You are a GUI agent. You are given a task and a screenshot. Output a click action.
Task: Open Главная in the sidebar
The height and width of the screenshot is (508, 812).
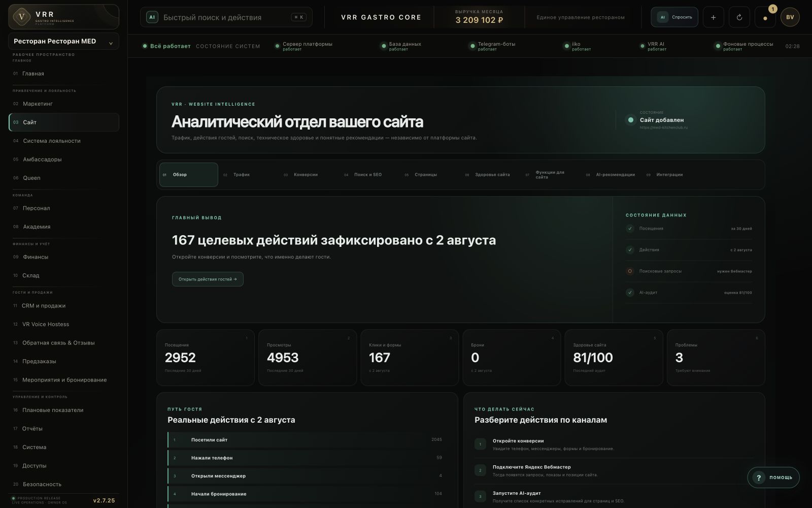point(63,74)
